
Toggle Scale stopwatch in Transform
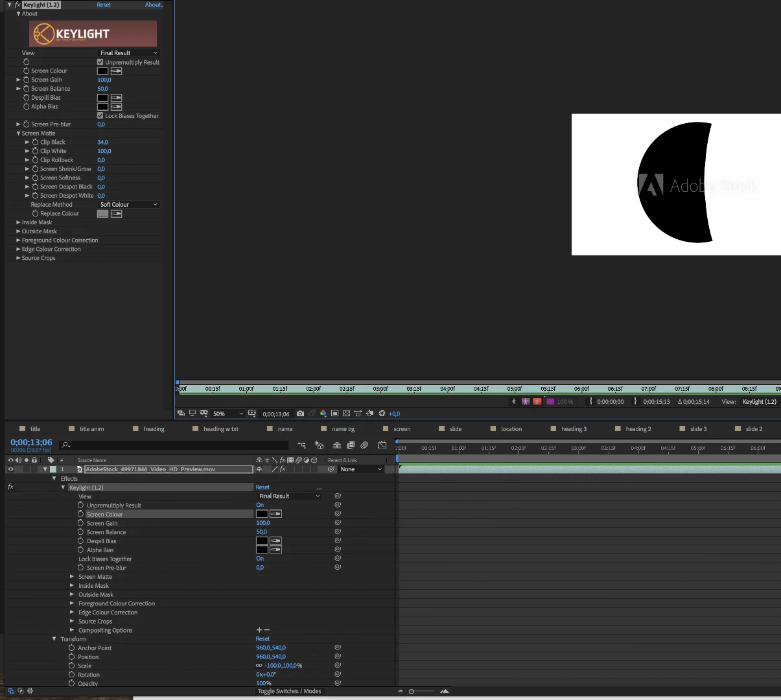72,666
